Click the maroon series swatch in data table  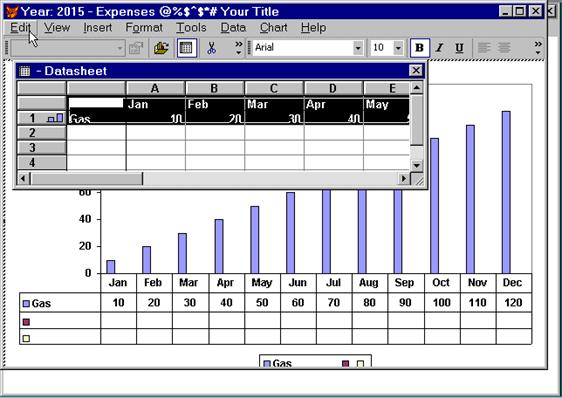pyautogui.click(x=26, y=322)
